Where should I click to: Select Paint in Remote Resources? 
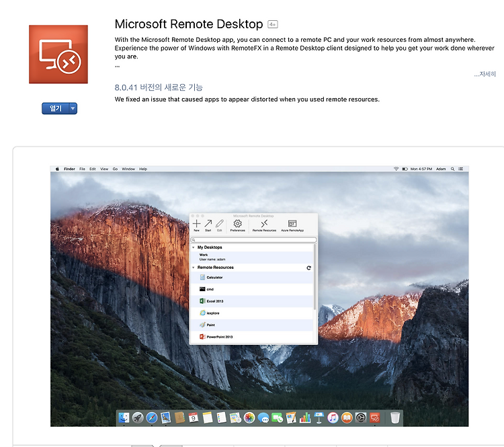click(x=252, y=325)
